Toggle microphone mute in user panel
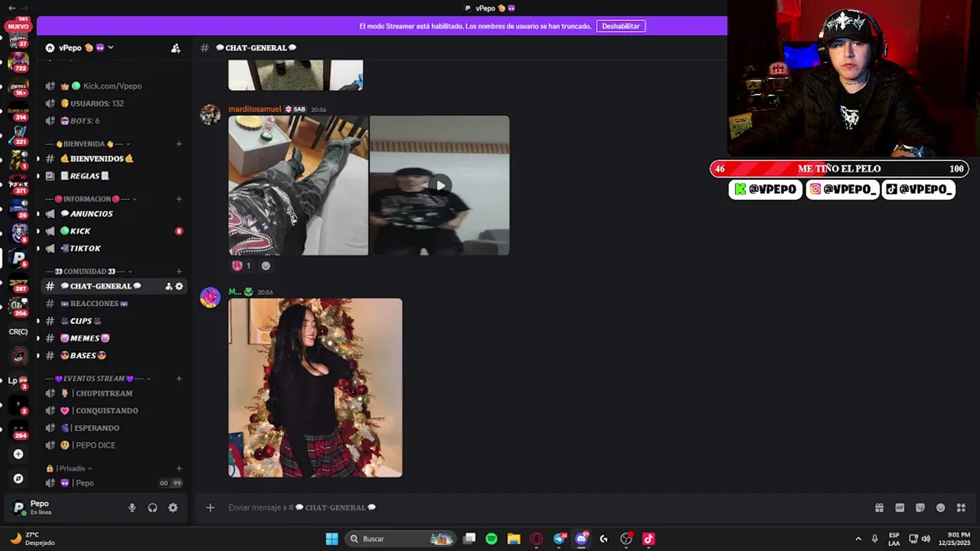 (132, 507)
